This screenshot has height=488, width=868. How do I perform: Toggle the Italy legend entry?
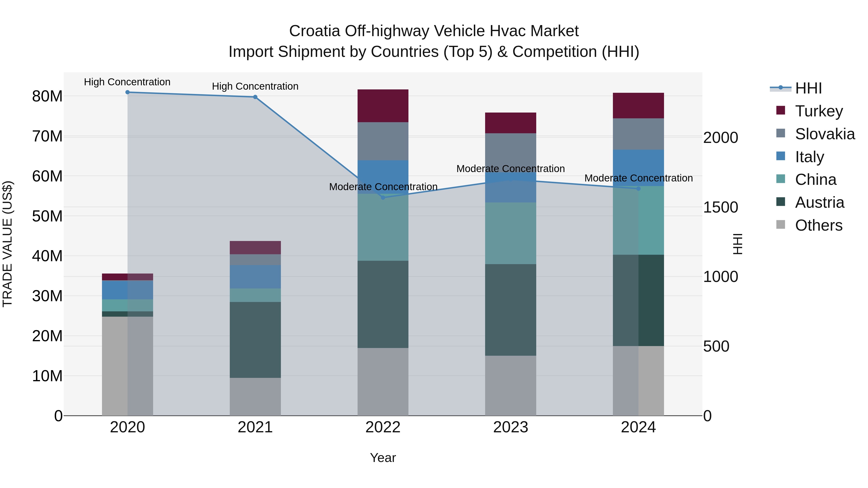click(x=800, y=157)
